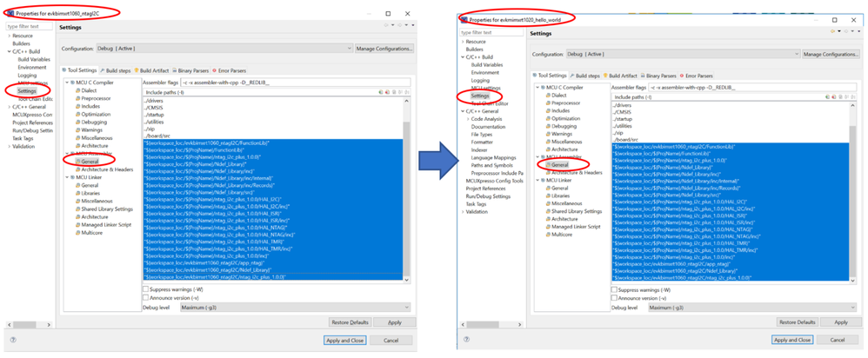
Task: Switch to Build steps tab in hello_world window
Action: click(584, 76)
